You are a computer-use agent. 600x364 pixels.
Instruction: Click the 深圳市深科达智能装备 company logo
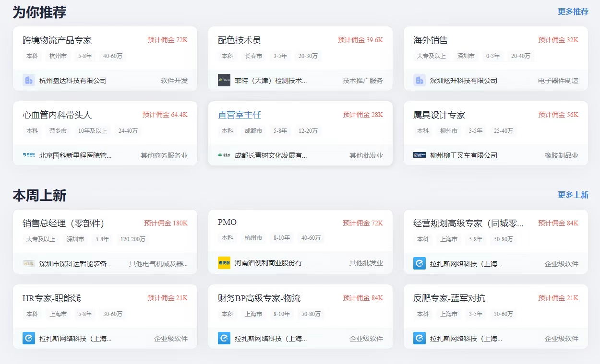pos(29,263)
